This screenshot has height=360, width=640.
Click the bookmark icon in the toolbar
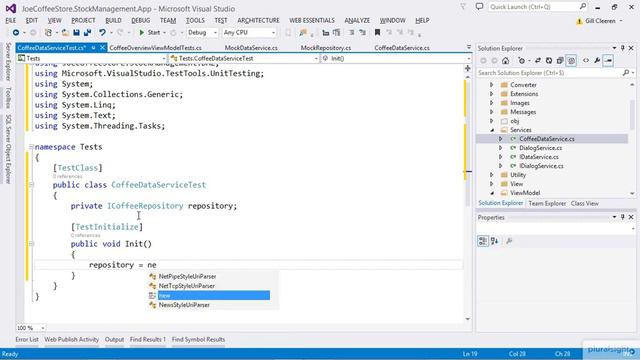point(377,33)
